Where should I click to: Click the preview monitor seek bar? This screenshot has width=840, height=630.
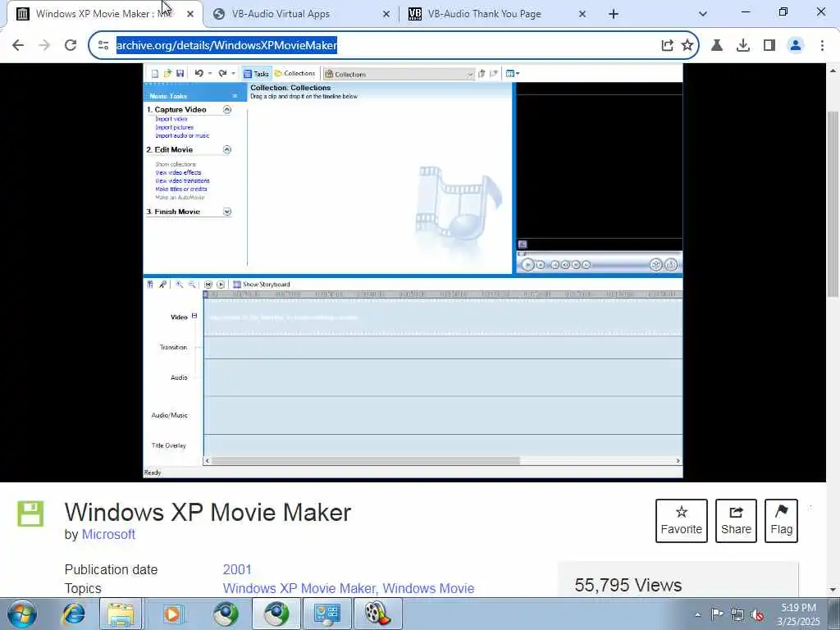pos(599,253)
